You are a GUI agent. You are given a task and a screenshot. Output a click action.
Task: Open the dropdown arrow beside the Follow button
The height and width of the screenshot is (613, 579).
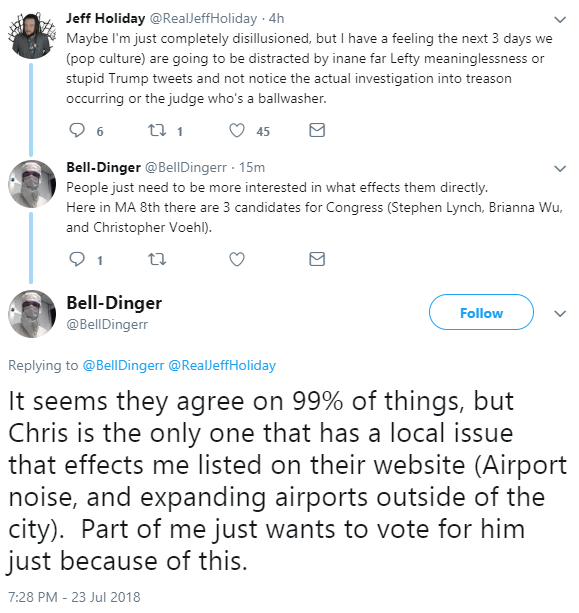coord(560,314)
